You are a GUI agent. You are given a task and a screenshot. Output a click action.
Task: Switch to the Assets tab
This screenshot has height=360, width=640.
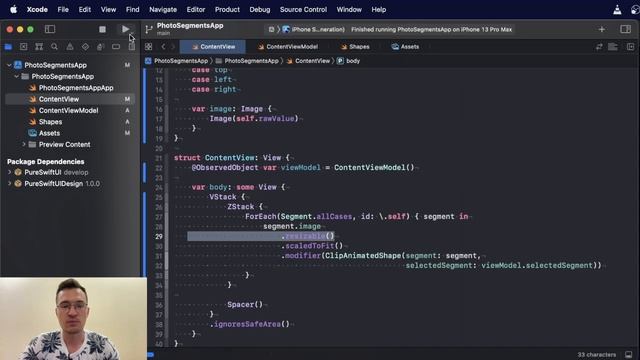click(405, 47)
